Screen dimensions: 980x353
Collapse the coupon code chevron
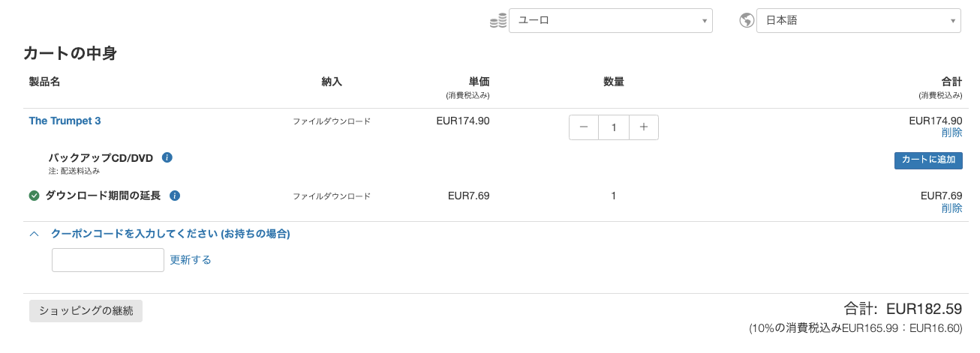[34, 234]
